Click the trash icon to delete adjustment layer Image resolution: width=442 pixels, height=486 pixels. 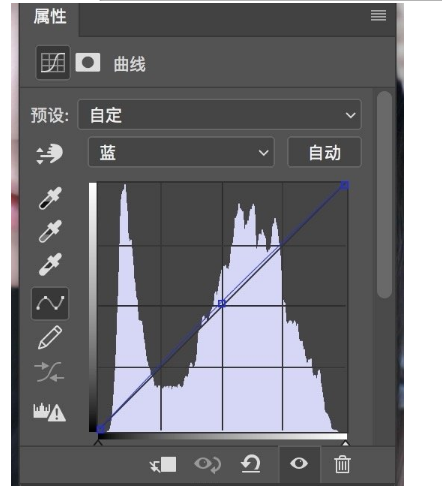pos(342,464)
